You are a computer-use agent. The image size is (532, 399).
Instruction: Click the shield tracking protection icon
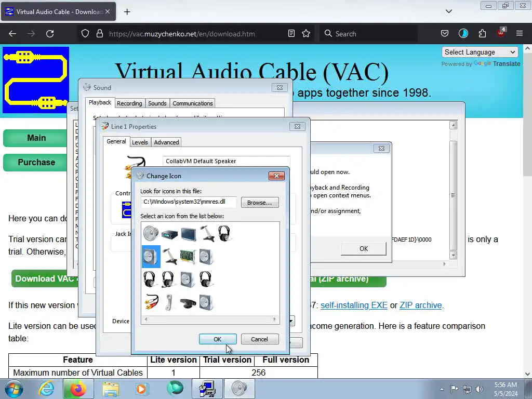click(85, 34)
